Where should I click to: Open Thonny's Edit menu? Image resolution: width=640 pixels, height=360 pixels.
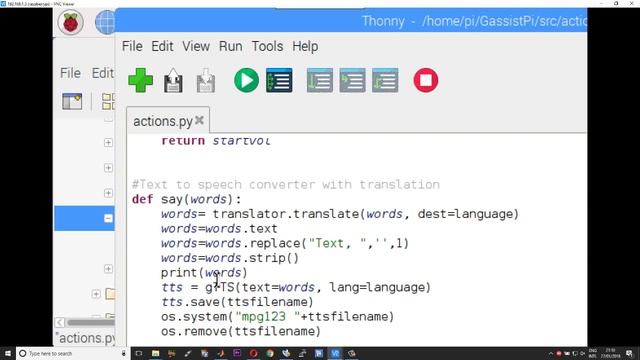(x=162, y=46)
